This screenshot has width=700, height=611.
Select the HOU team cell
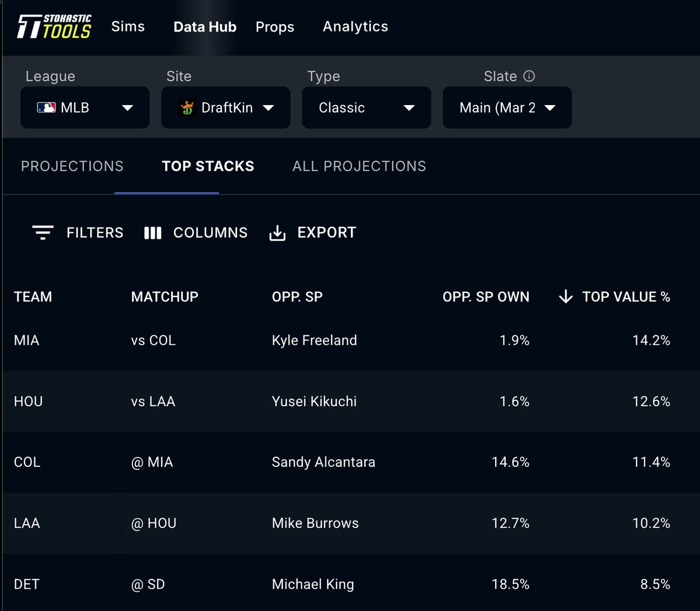pyautogui.click(x=28, y=401)
